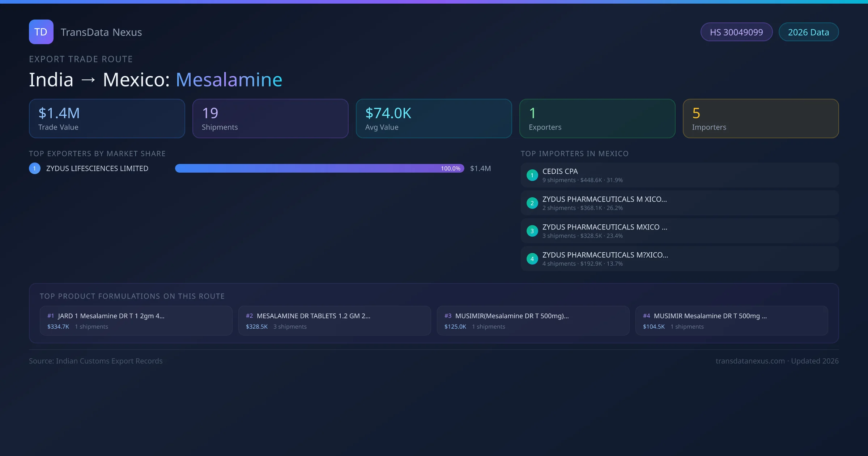Select the 1 Exporters stat card
This screenshot has width=868, height=456.
coord(597,119)
